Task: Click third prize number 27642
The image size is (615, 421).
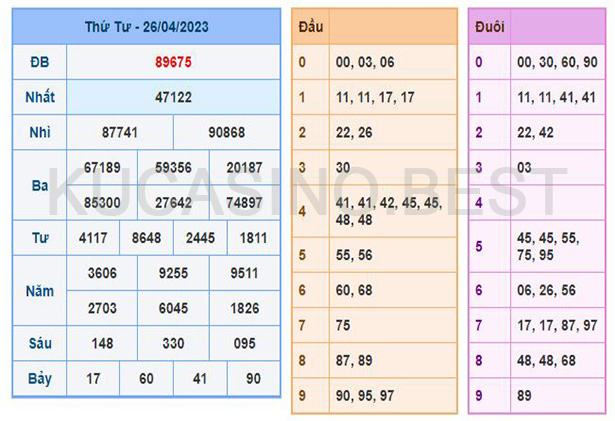Action: (x=173, y=203)
